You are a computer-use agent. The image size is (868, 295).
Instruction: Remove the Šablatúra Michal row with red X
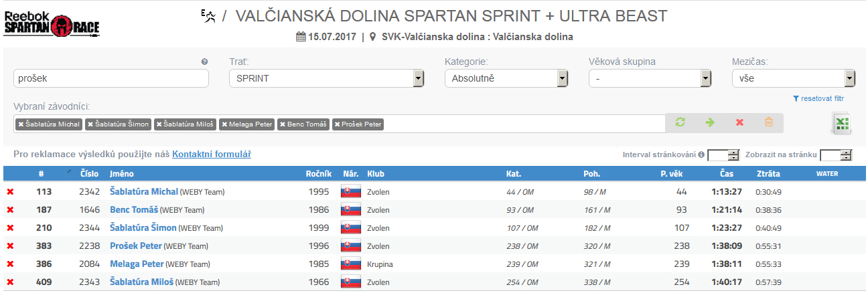click(x=10, y=192)
